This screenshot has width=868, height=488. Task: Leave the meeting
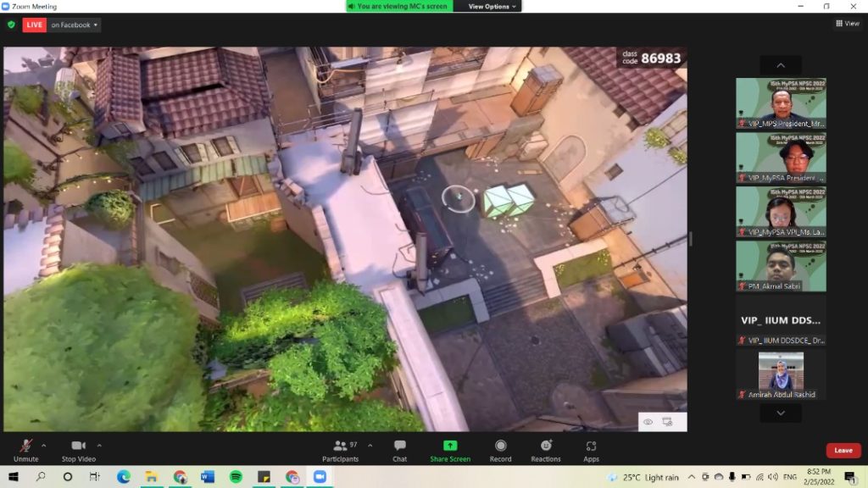tap(843, 450)
